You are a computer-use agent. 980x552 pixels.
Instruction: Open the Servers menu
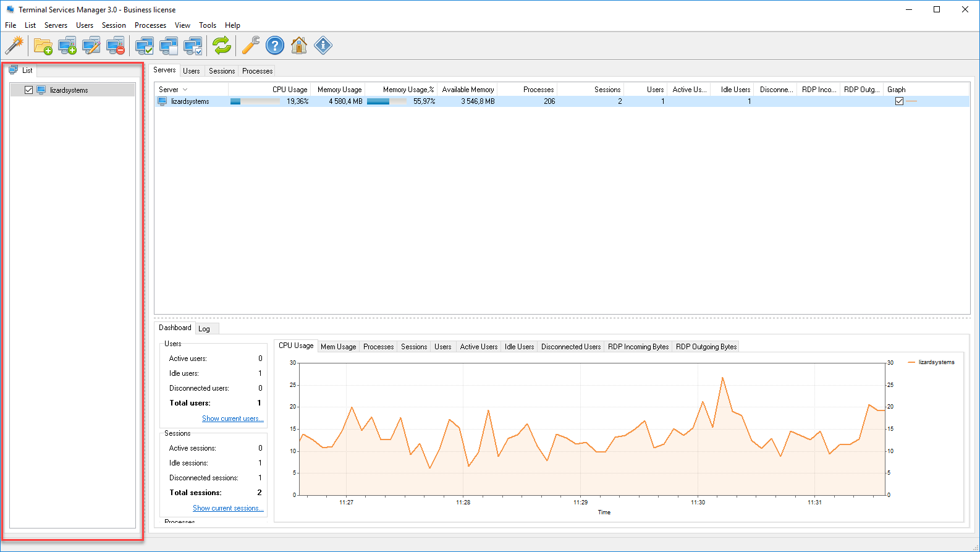(56, 25)
